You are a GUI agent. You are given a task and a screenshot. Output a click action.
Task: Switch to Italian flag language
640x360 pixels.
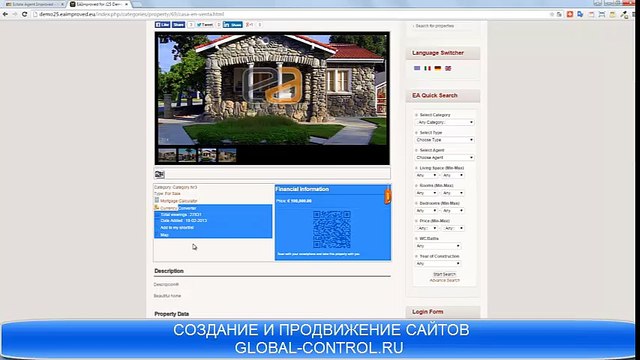tap(427, 68)
